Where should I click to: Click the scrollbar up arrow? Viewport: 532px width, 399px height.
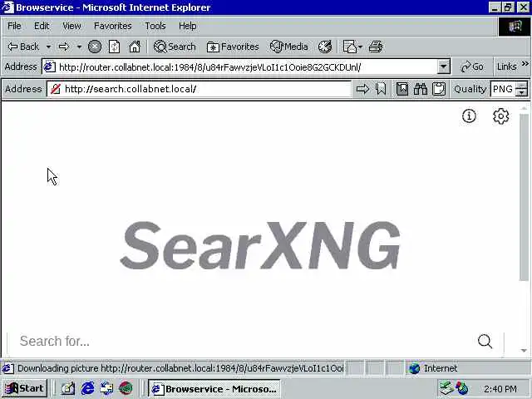pyautogui.click(x=524, y=109)
